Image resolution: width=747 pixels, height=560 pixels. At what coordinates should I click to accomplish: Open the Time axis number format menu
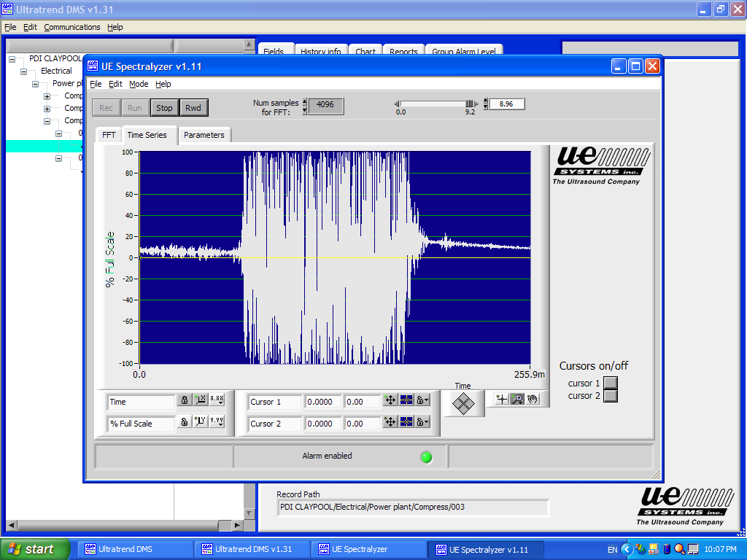(x=217, y=400)
